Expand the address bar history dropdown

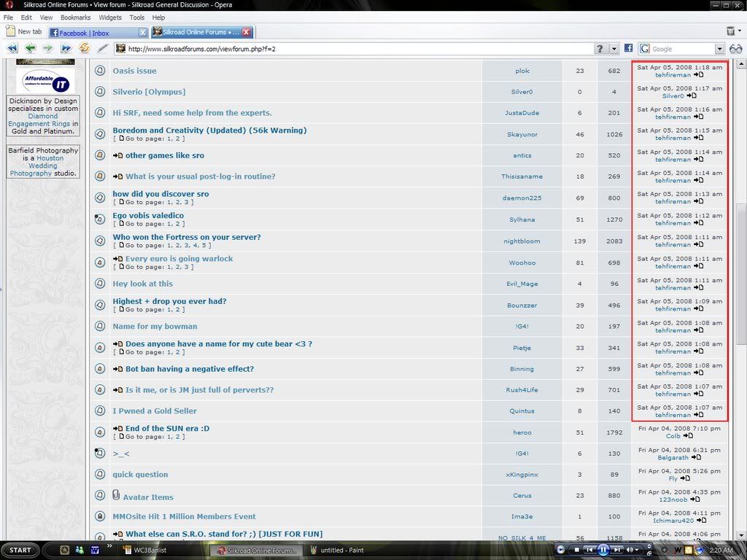[x=614, y=49]
